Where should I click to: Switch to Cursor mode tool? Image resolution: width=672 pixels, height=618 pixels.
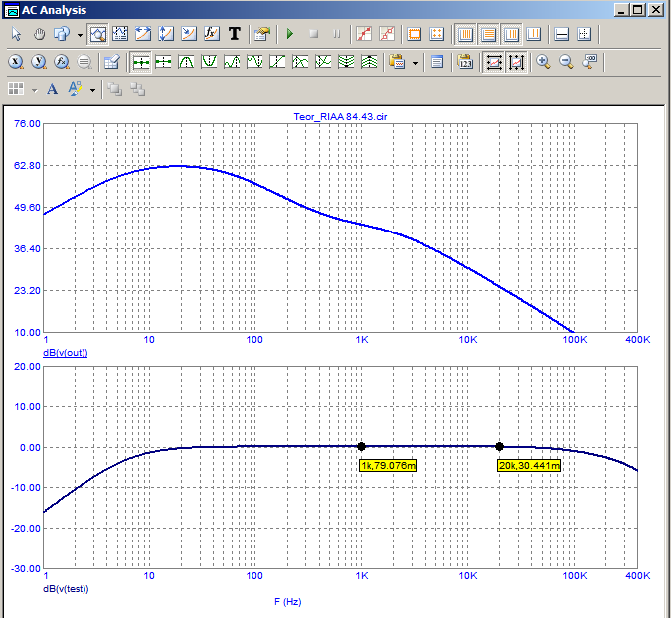(x=120, y=34)
